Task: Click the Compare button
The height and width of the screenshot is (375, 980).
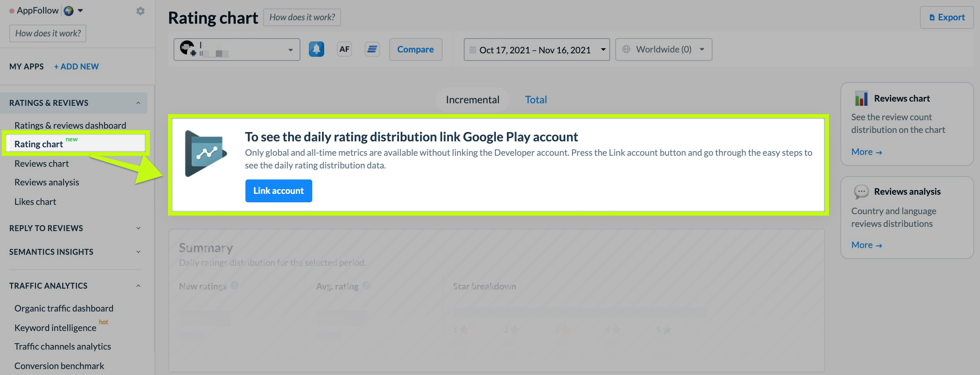Action: (416, 50)
